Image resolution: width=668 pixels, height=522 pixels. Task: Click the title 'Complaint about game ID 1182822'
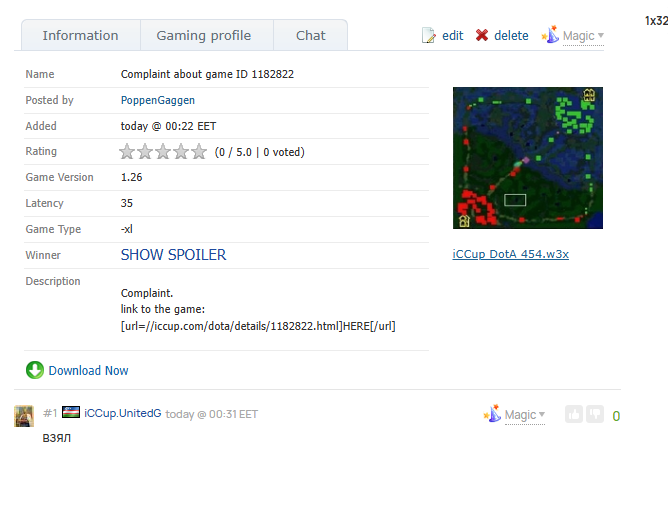[207, 74]
